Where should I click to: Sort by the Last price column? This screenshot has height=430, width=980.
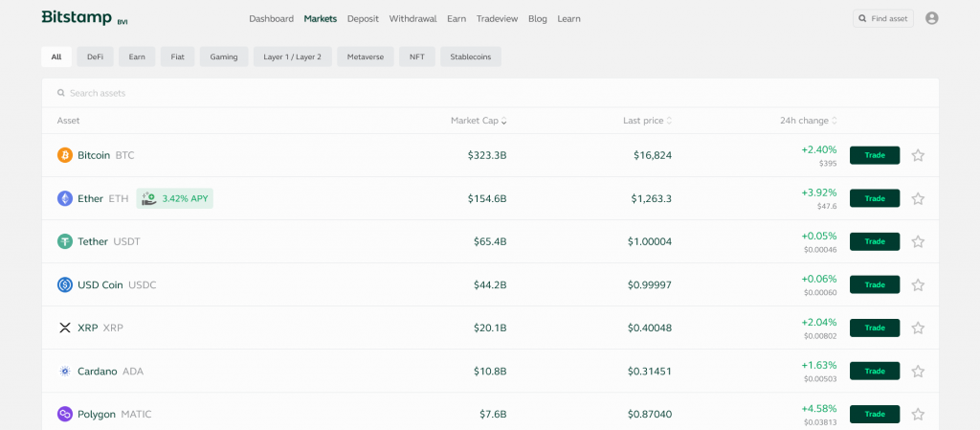tap(648, 121)
